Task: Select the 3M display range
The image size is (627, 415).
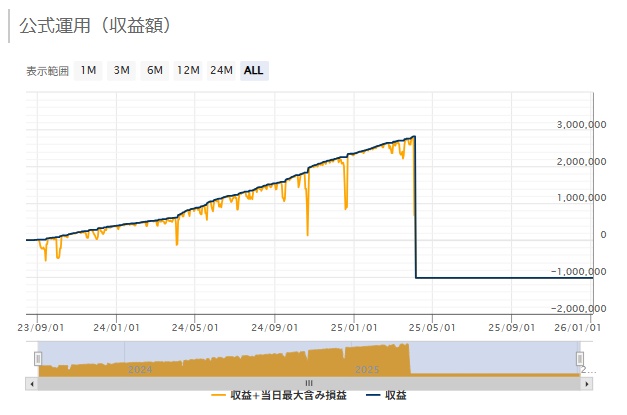Action: [x=121, y=70]
